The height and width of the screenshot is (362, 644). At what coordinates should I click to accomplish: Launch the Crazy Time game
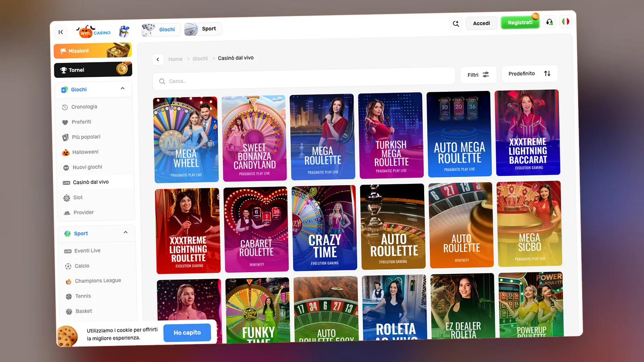324,228
